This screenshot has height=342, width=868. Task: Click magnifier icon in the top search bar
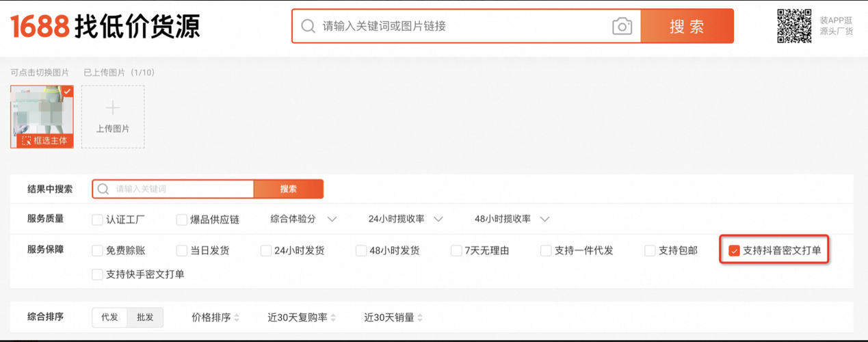[x=308, y=27]
